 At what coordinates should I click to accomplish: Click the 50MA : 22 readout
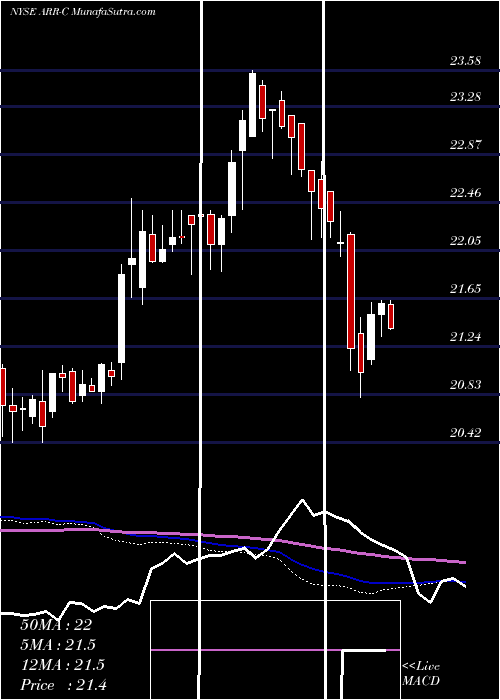click(56, 625)
